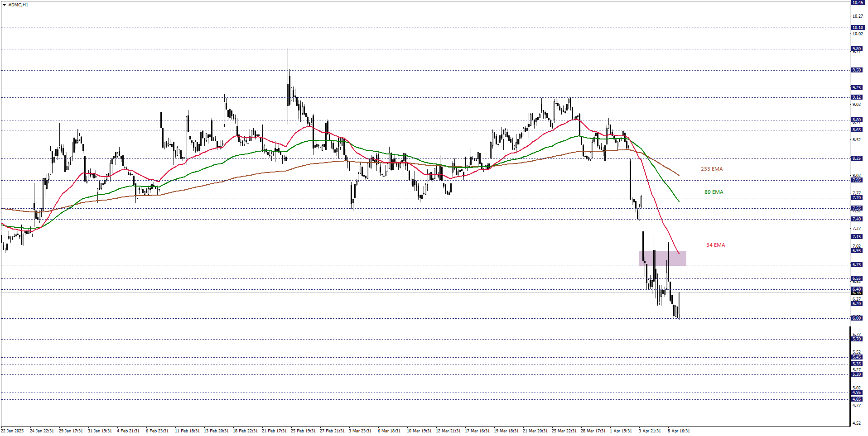Click the 25 Mar 22:31 time label

(564, 431)
